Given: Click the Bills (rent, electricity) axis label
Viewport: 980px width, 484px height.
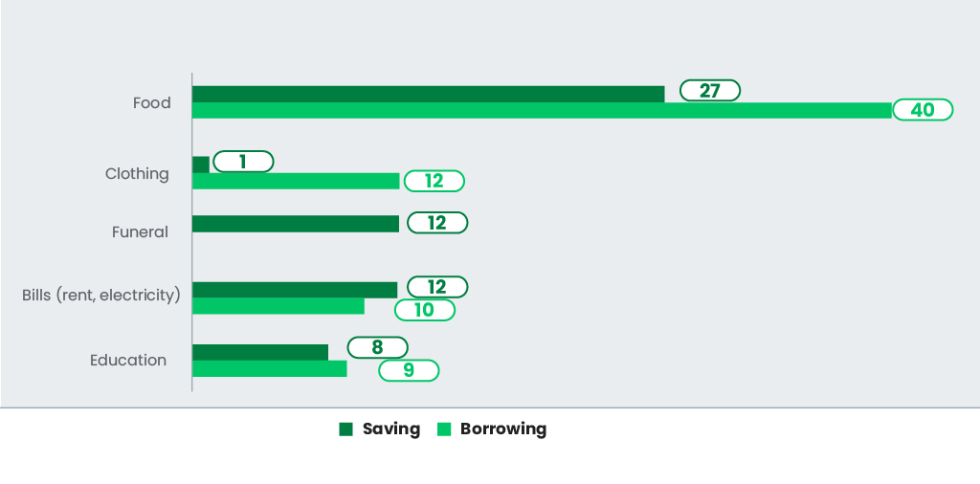Looking at the screenshot, I should (x=101, y=295).
